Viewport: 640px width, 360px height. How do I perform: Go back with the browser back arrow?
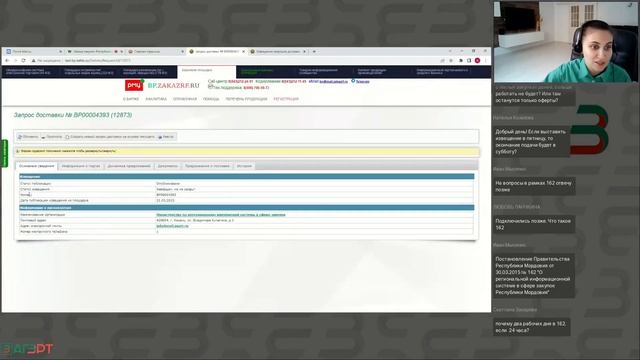pyautogui.click(x=7, y=60)
